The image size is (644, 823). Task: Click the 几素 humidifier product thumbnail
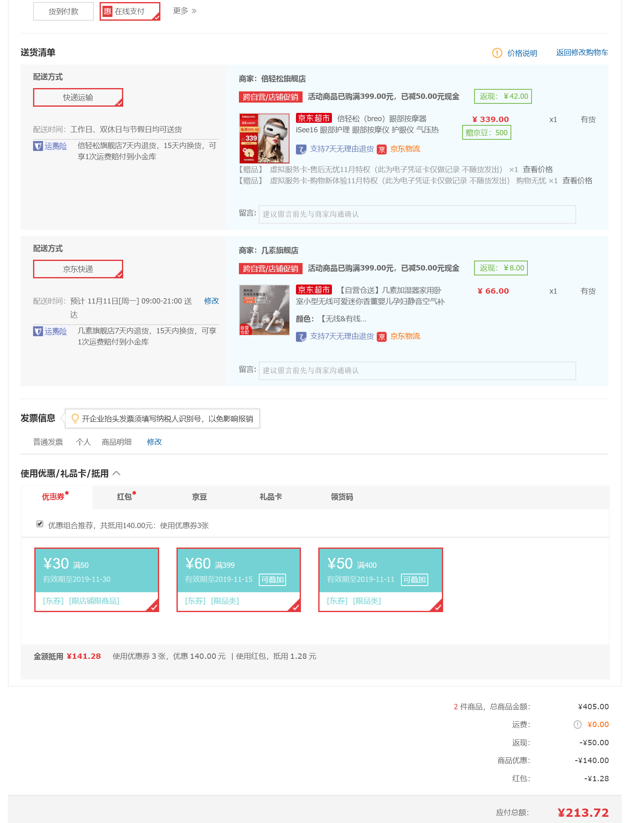(265, 310)
